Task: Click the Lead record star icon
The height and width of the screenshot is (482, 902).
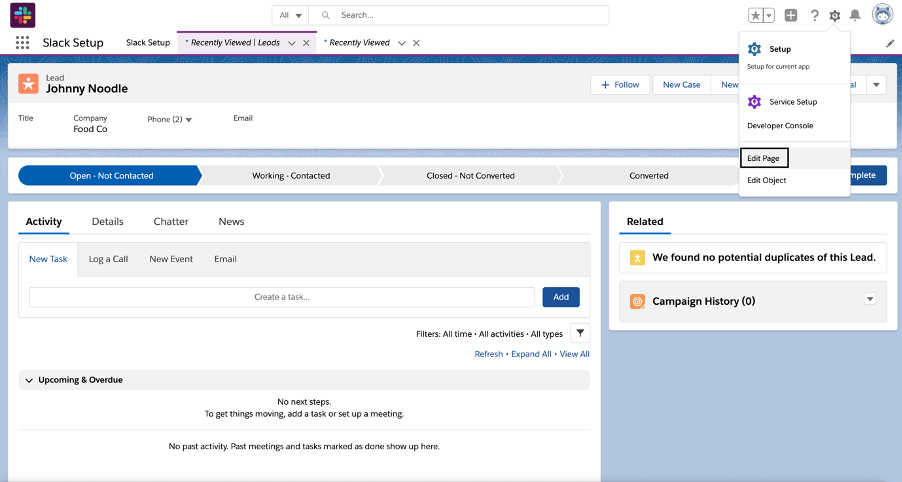Action: point(28,84)
